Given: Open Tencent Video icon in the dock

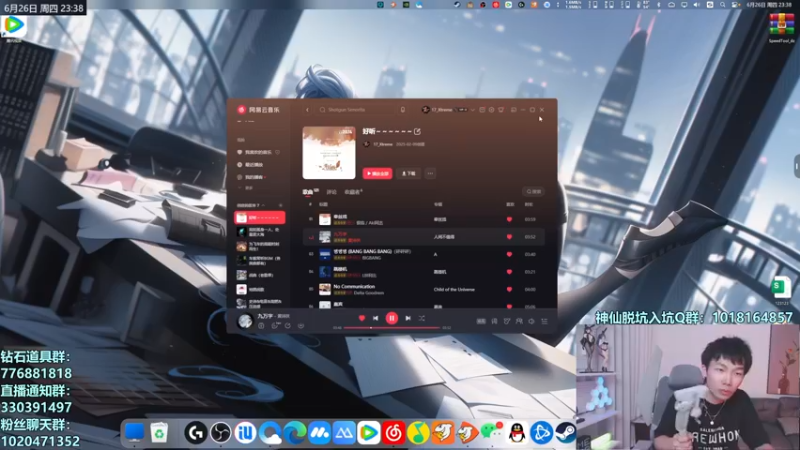Looking at the screenshot, I should (x=369, y=433).
